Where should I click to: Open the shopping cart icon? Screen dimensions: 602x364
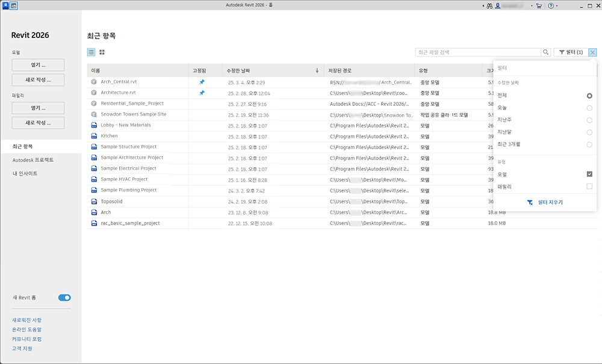point(539,6)
